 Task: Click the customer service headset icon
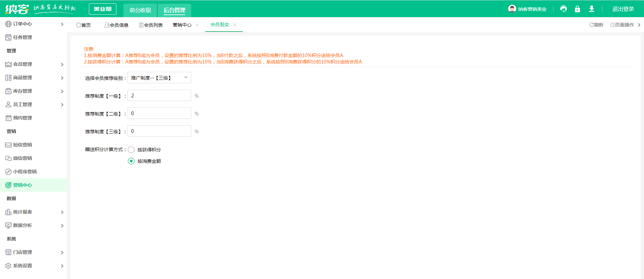point(563,9)
